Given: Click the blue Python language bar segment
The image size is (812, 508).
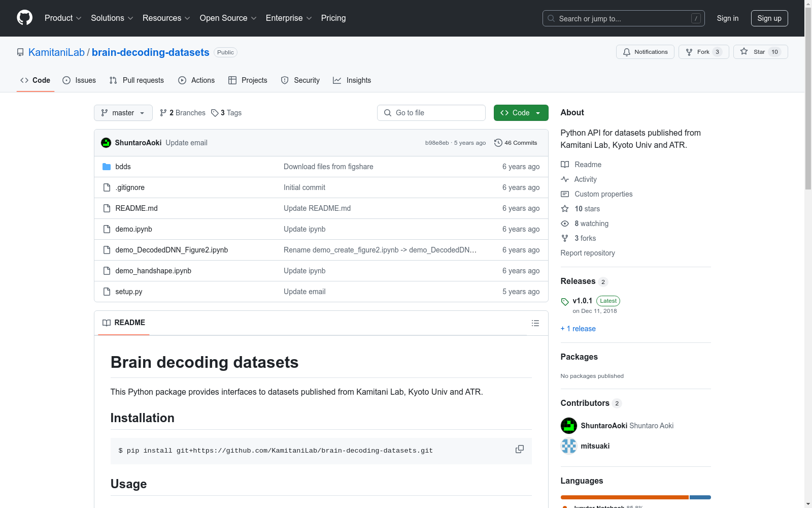Looking at the screenshot, I should pyautogui.click(x=700, y=497).
